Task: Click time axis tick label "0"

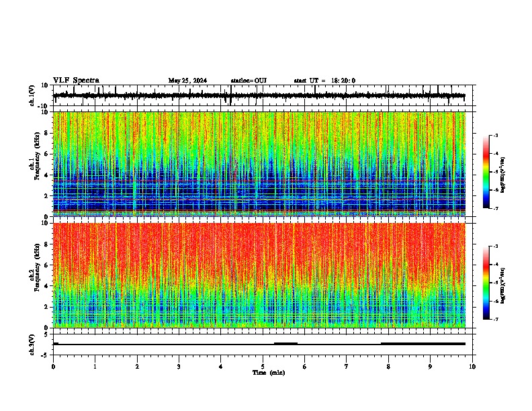Action: [53, 367]
